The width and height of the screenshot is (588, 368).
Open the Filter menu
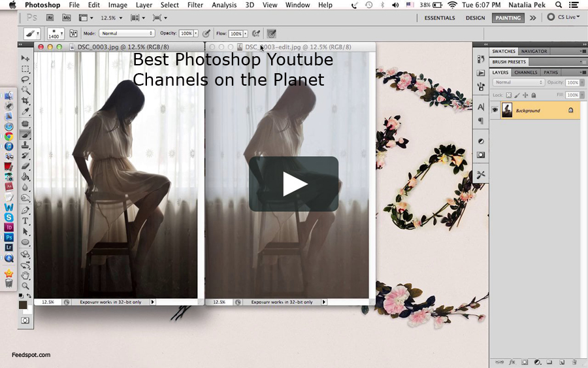[195, 5]
